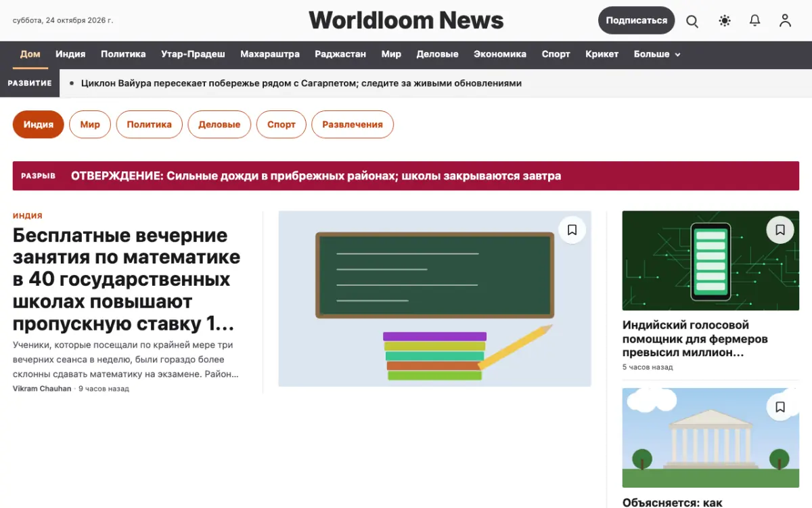Select the Развлечения filter chip

(x=353, y=125)
